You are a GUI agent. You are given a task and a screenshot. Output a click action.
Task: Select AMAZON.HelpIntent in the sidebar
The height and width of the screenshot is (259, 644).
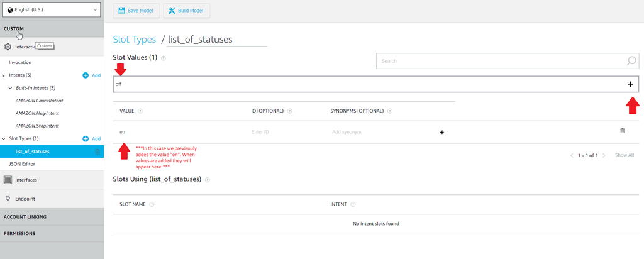point(38,113)
